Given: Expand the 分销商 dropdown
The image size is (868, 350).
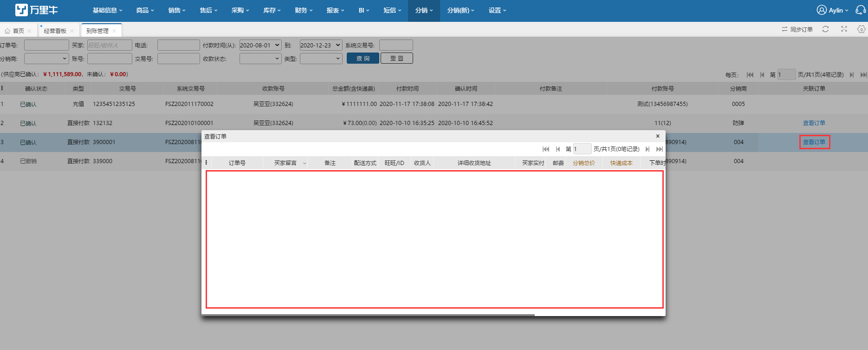Looking at the screenshot, I should pyautogui.click(x=46, y=59).
